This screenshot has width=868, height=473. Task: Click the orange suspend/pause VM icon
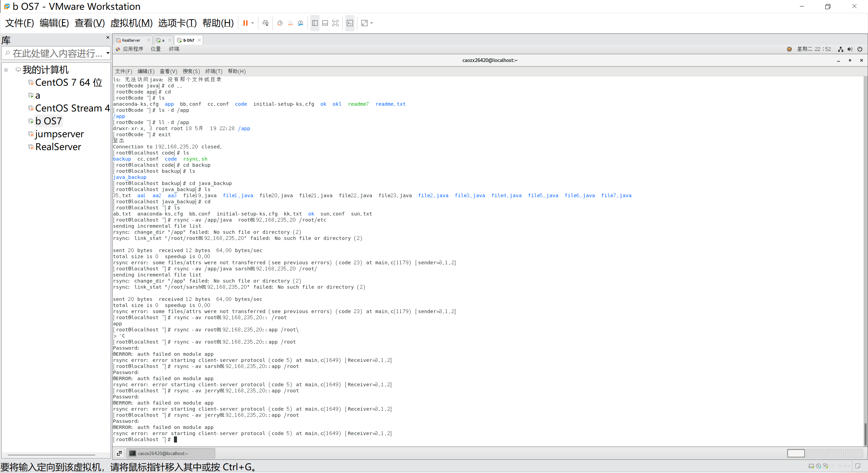245,23
